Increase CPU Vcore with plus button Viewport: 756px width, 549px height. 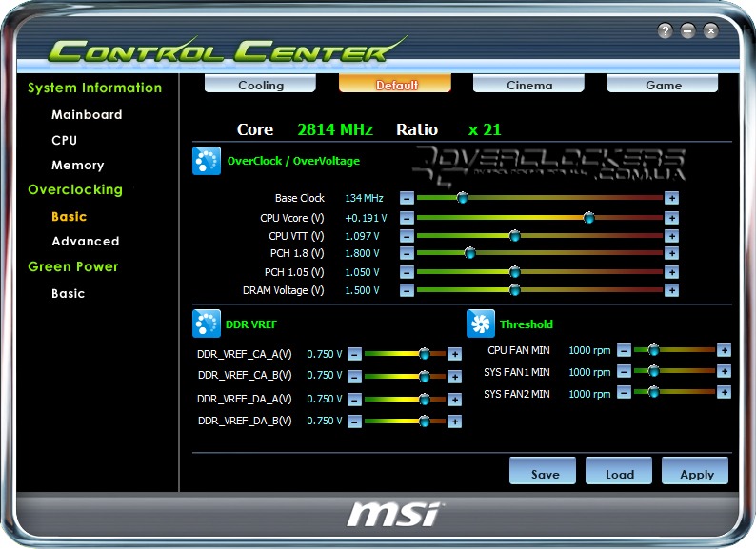671,218
